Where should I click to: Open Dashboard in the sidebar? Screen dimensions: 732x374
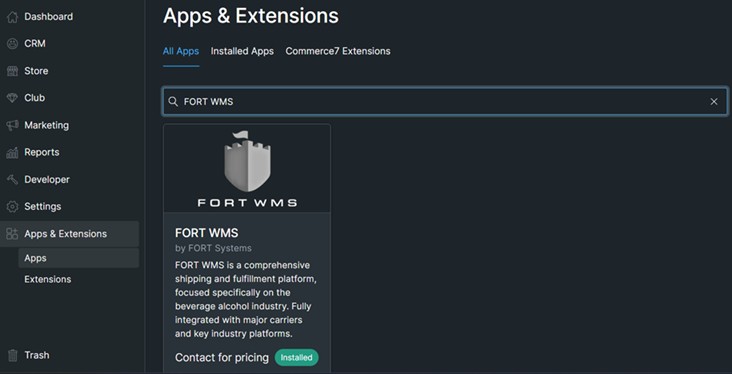(x=49, y=17)
